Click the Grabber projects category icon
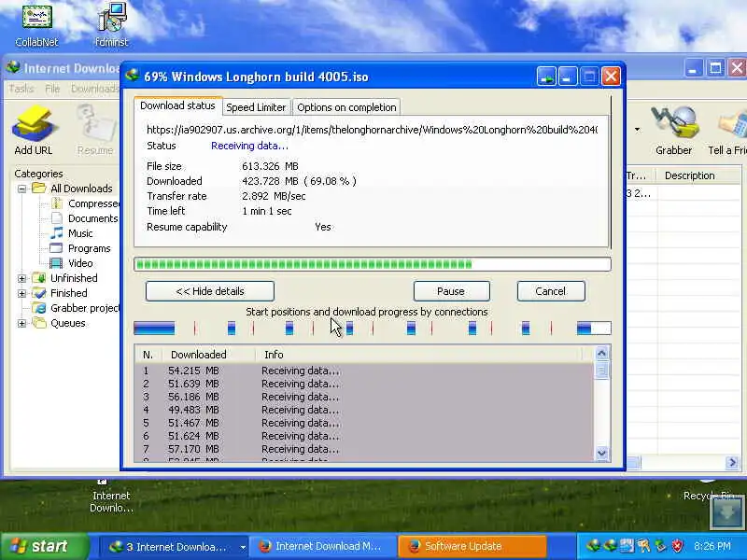The image size is (747, 560). point(39,308)
